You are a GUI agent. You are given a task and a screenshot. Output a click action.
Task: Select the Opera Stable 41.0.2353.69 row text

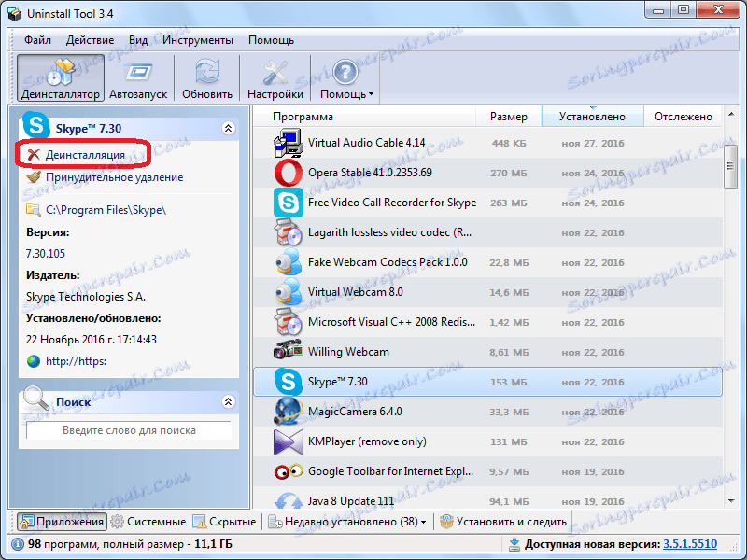point(370,173)
